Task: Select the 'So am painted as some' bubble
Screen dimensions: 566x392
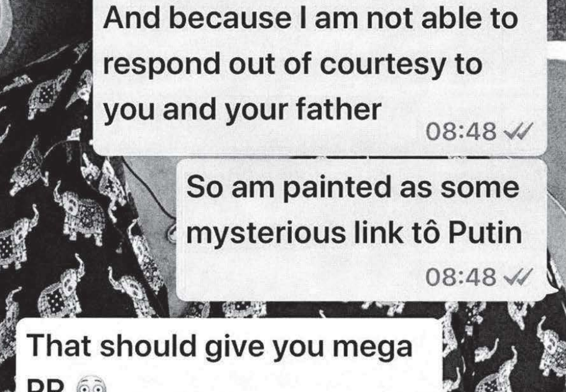Action: pos(362,230)
